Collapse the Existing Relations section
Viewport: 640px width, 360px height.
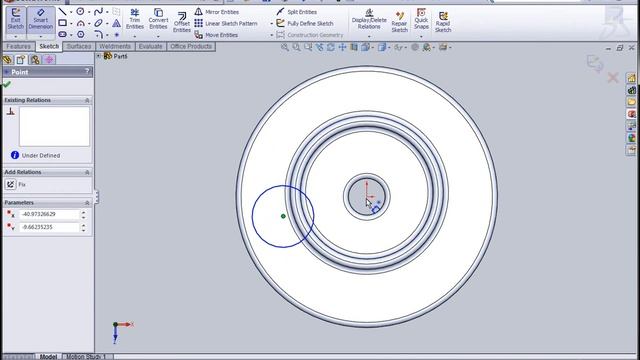(87, 100)
